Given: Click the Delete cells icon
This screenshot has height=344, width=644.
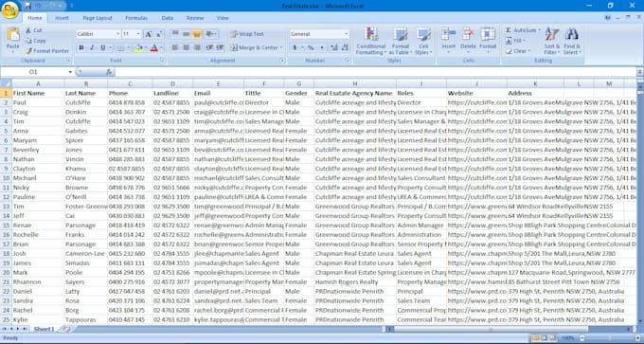Looking at the screenshot, I should (468, 34).
